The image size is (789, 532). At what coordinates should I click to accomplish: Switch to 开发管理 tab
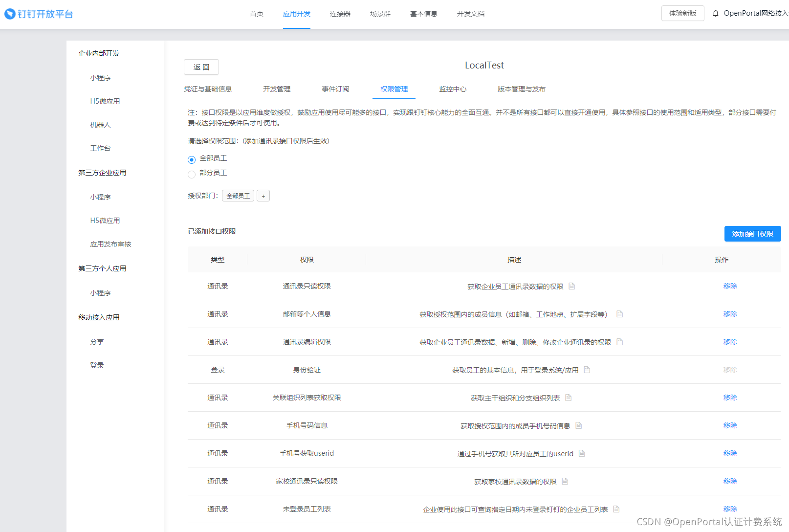(x=277, y=89)
